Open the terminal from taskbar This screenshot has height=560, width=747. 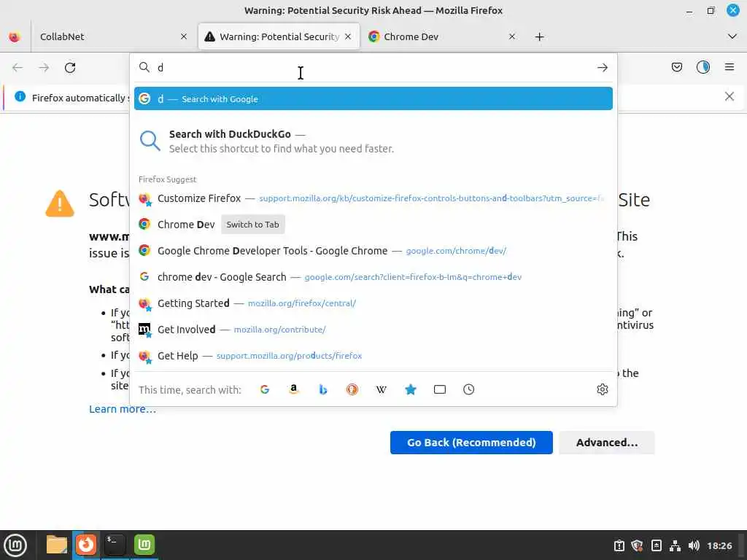115,545
